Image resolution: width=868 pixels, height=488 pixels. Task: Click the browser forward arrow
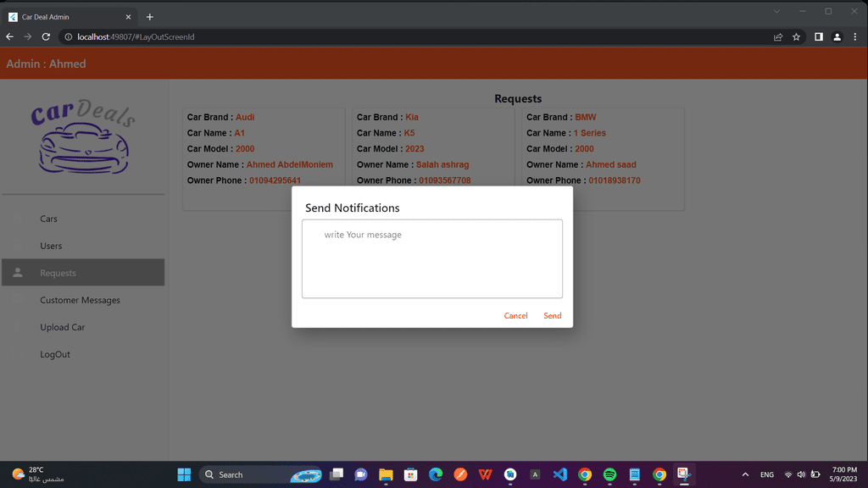click(28, 37)
